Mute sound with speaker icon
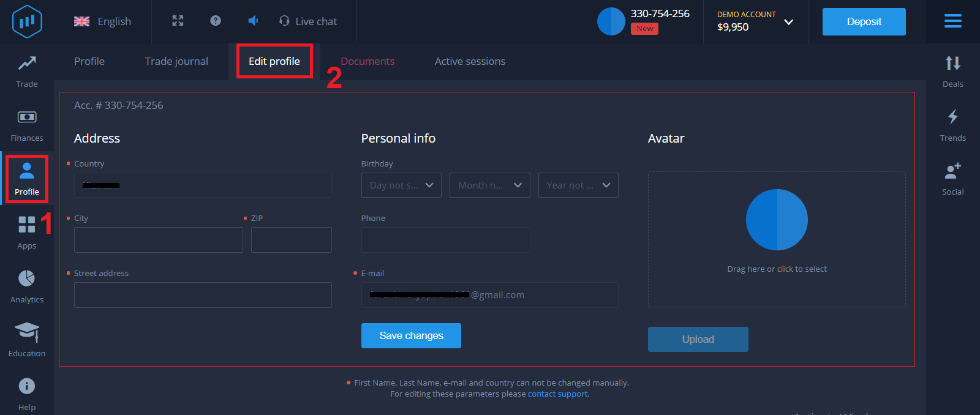The height and width of the screenshot is (415, 980). click(253, 21)
